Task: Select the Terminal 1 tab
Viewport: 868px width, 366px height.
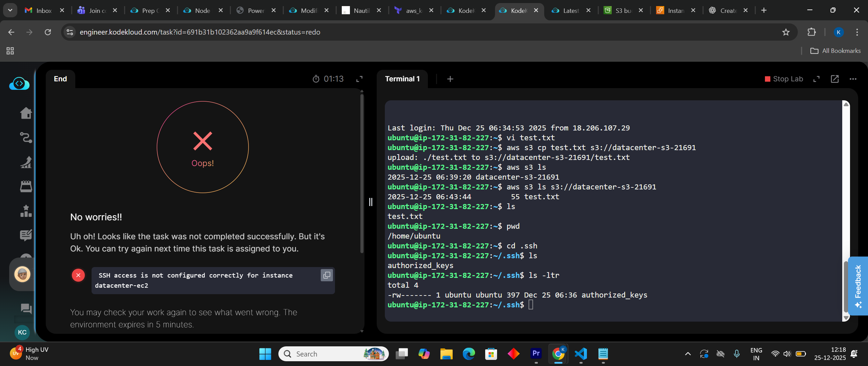Action: pyautogui.click(x=402, y=79)
